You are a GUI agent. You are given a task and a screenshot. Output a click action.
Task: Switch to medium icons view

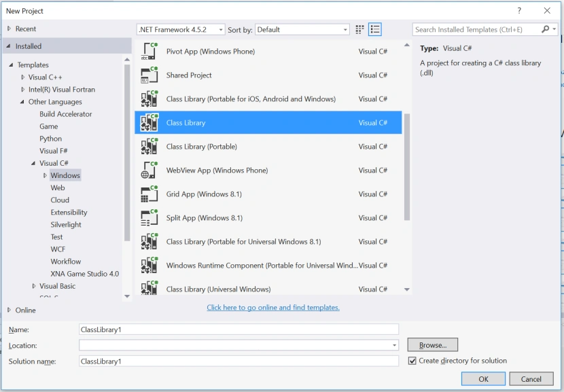click(x=359, y=29)
